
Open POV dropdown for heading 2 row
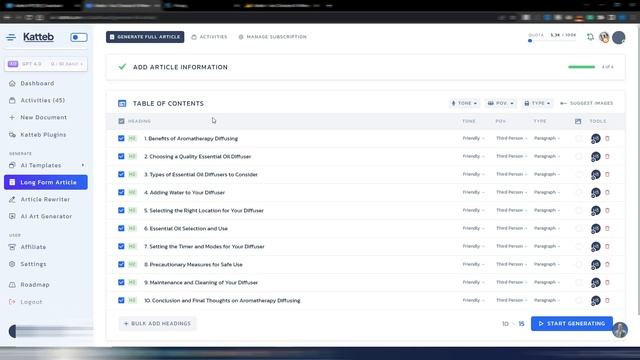(x=511, y=156)
